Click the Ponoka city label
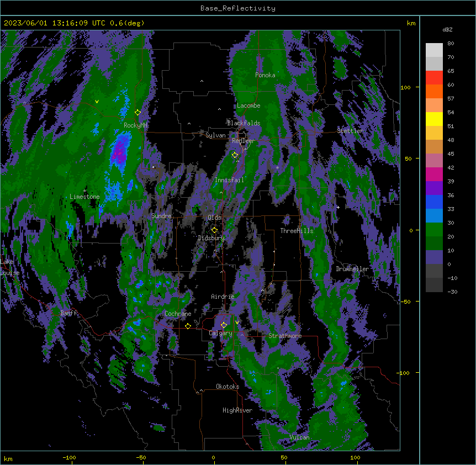Viewport: 476px width, 465px height. [265, 75]
